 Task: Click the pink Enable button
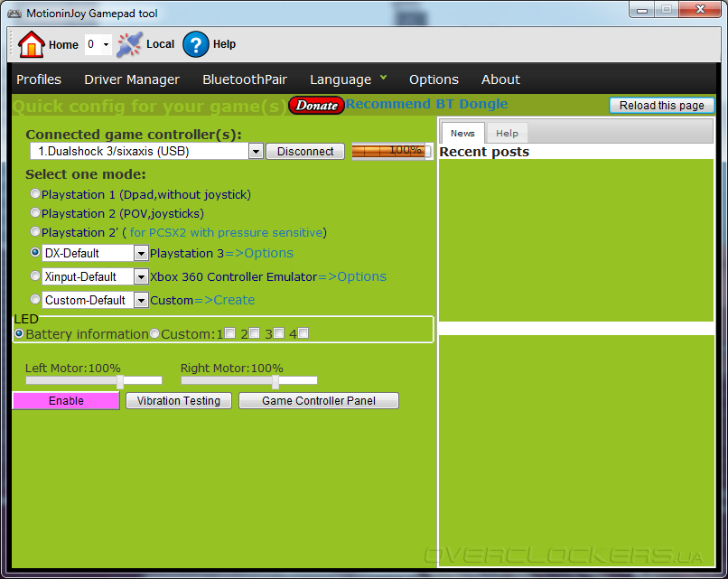tap(66, 401)
